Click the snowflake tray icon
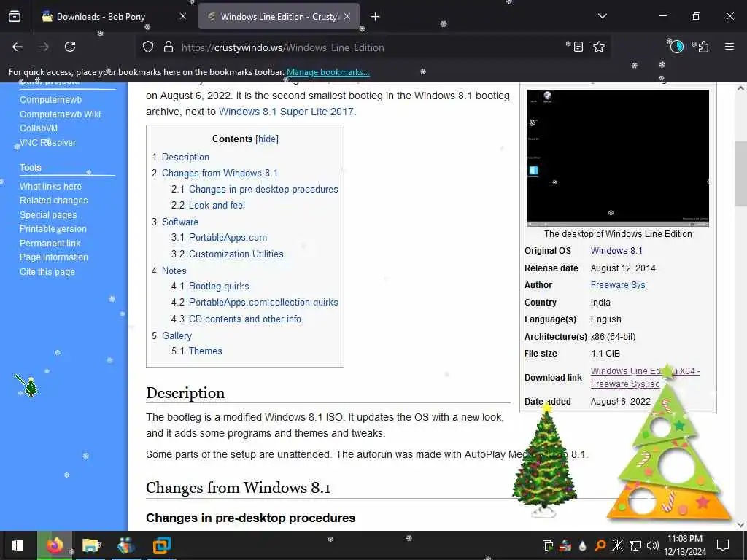Image resolution: width=747 pixels, height=560 pixels. [x=617, y=545]
